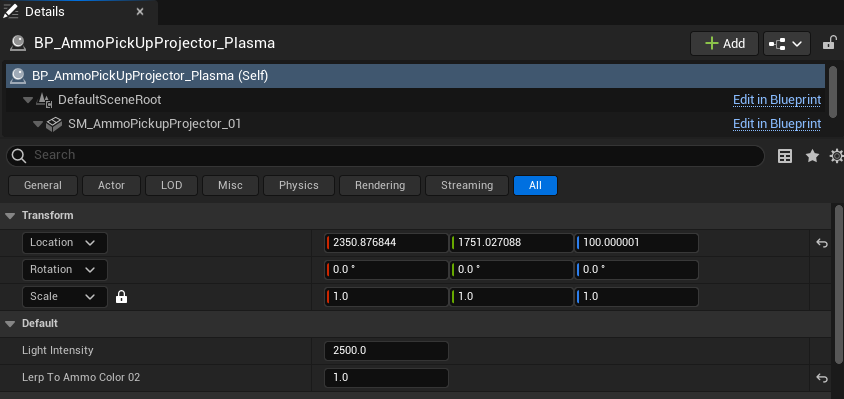The height and width of the screenshot is (399, 844).
Task: Reset Lerp To Ammo Color 02 value
Action: pos(821,378)
